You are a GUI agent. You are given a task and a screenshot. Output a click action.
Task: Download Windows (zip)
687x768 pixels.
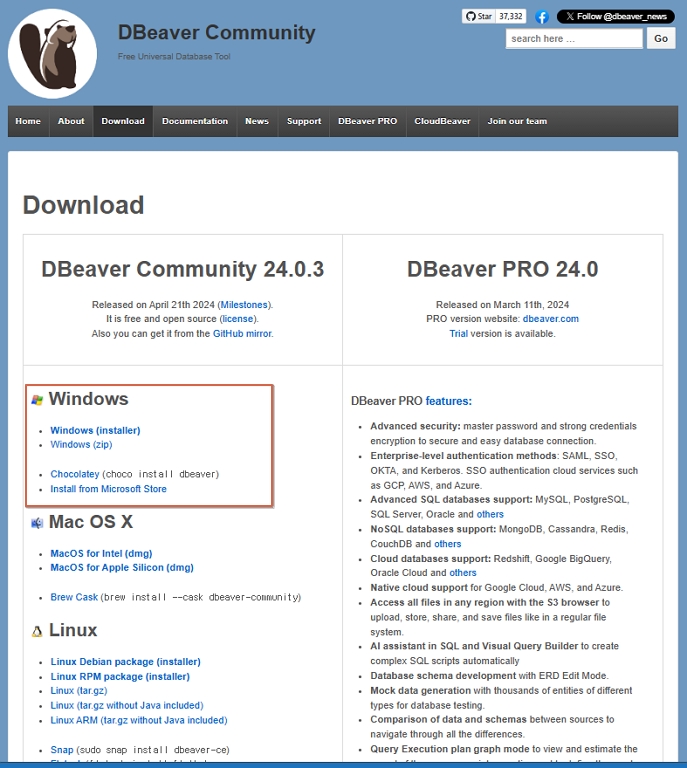81,445
